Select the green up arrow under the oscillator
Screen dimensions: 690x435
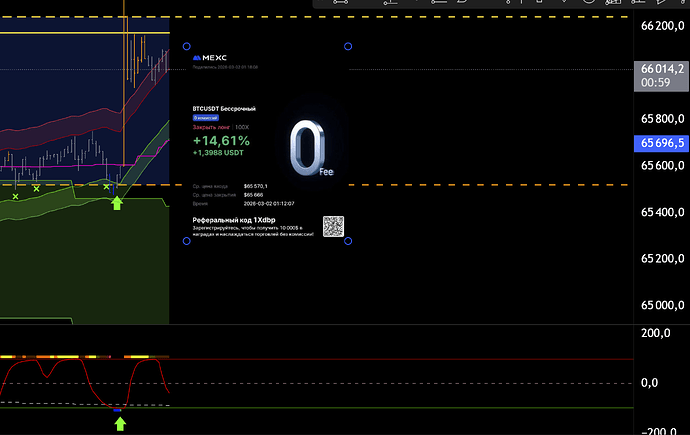[120, 423]
